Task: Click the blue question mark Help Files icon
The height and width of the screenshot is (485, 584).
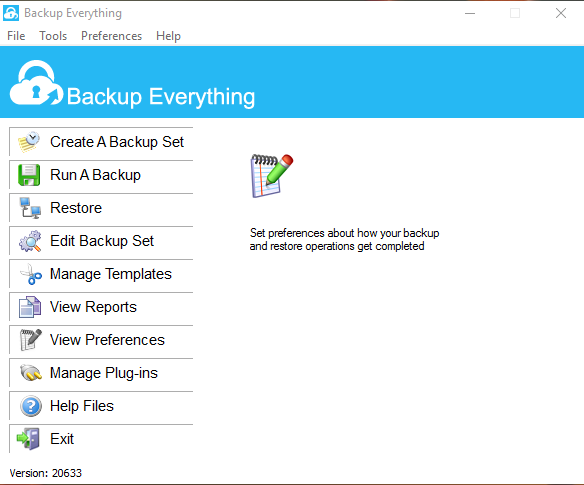Action: click(31, 406)
